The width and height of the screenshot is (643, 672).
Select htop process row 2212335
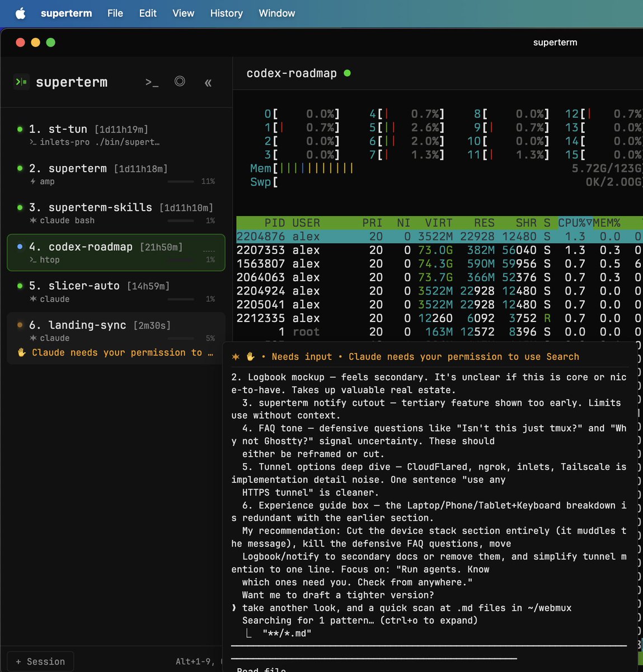(x=439, y=318)
